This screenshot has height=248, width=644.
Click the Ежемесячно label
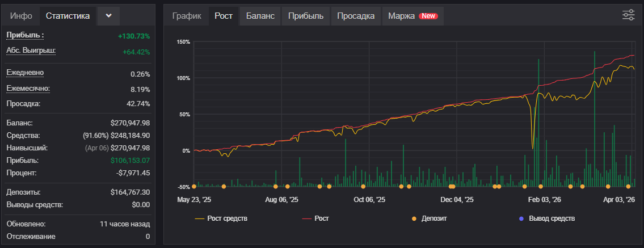(28, 89)
